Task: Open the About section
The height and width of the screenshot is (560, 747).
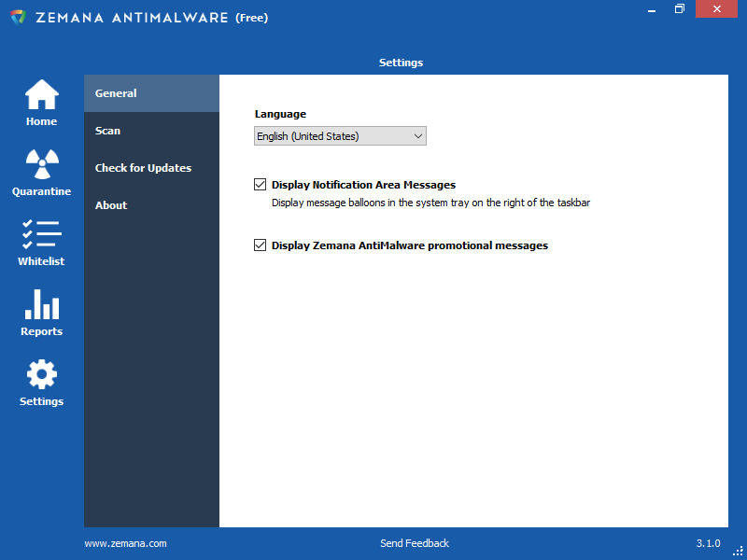Action: (110, 205)
